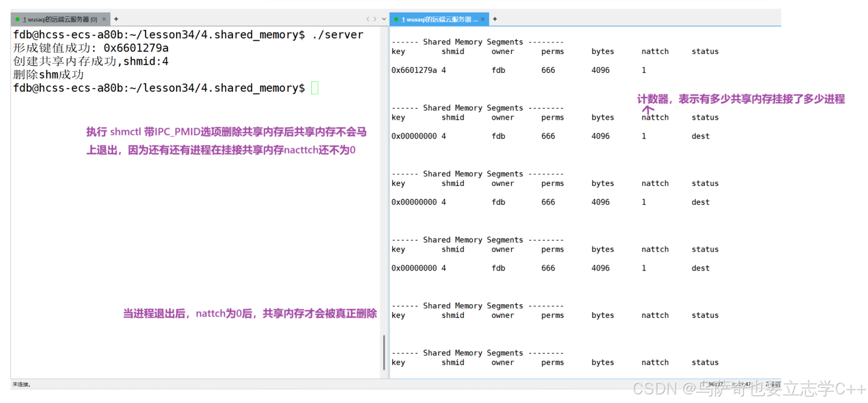The height and width of the screenshot is (403, 868).
Task: Click the fdb owner in the 0x6601279a row
Action: click(x=498, y=70)
